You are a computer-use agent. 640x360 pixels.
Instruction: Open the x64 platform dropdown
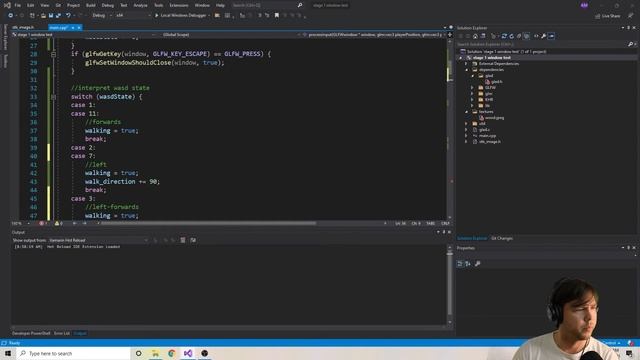[x=133, y=16]
